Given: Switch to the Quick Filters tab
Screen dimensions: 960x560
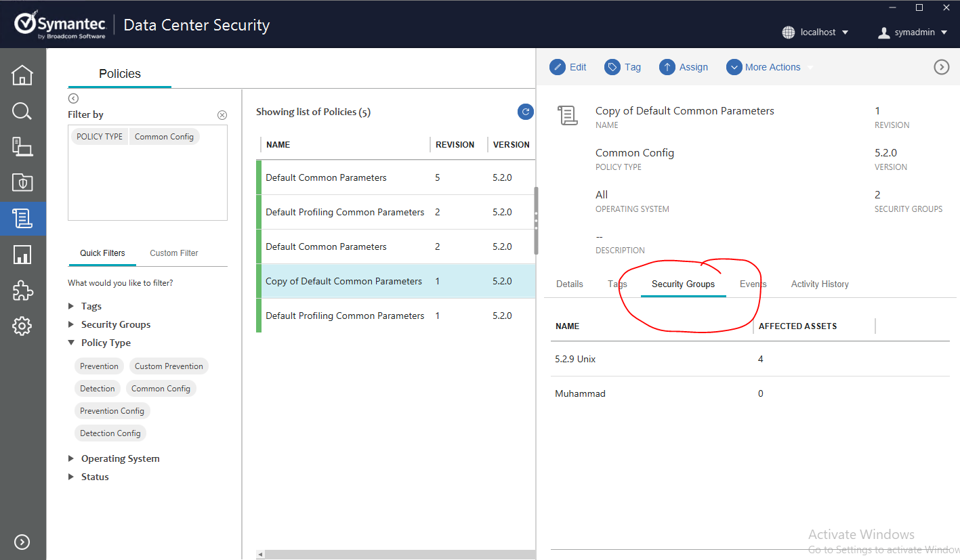Looking at the screenshot, I should click(102, 253).
